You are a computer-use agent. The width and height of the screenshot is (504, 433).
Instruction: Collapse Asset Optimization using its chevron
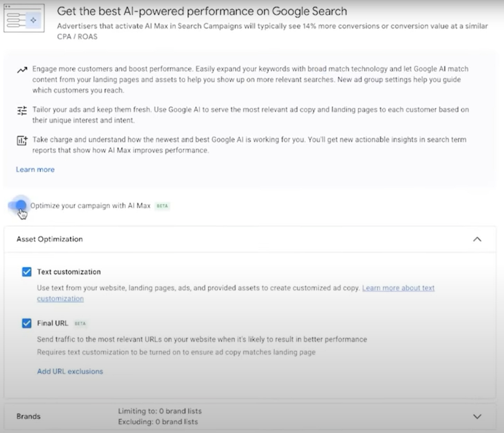click(477, 239)
